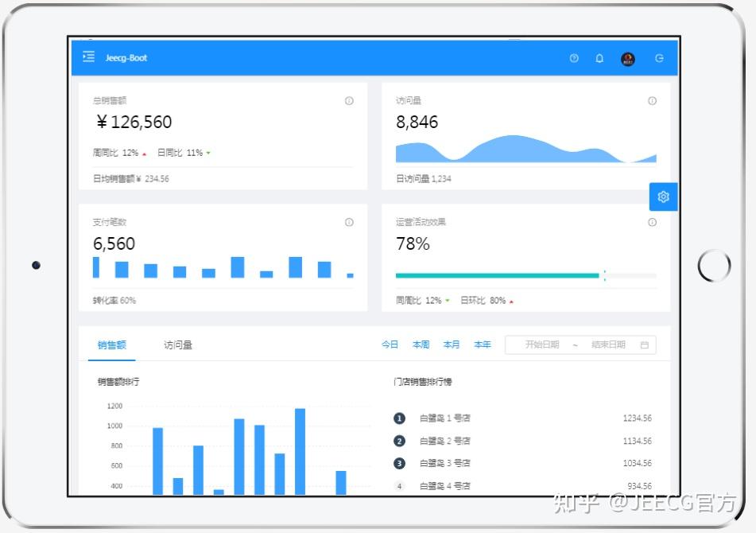756x533 pixels.
Task: Click the user avatar in the top bar
Action: pyautogui.click(x=627, y=58)
